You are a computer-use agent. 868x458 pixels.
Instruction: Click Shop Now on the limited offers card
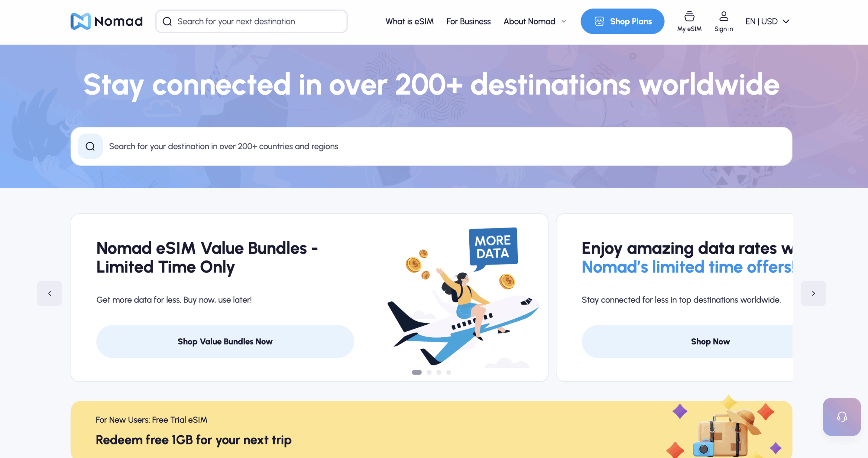[x=710, y=341]
